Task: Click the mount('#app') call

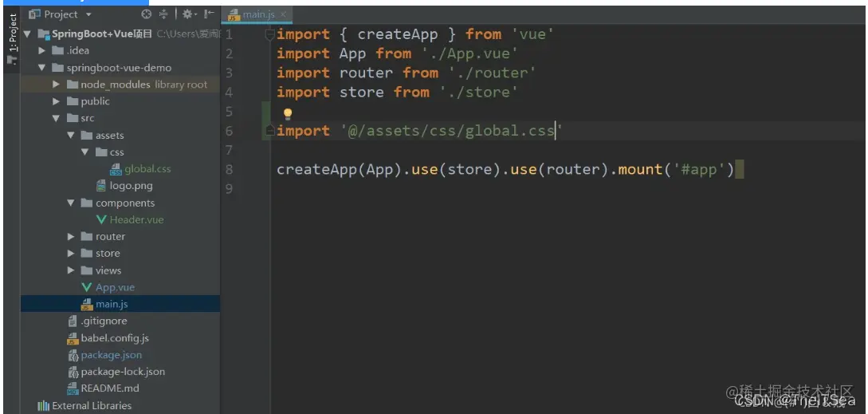Action: pos(676,169)
